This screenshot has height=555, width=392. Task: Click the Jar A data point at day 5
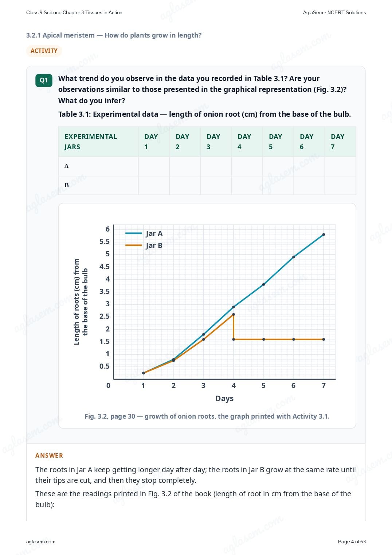point(263,284)
